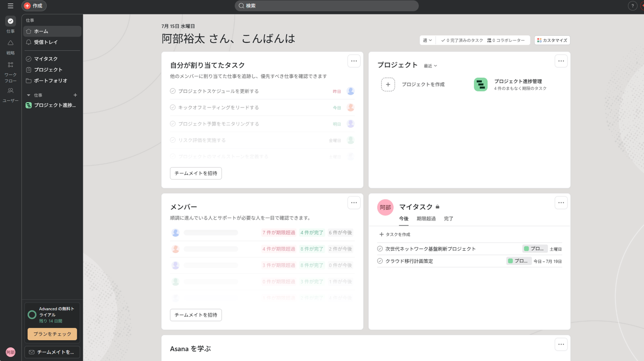Click the plus icon next to 仕事 section
This screenshot has height=361, width=644.
point(75,95)
